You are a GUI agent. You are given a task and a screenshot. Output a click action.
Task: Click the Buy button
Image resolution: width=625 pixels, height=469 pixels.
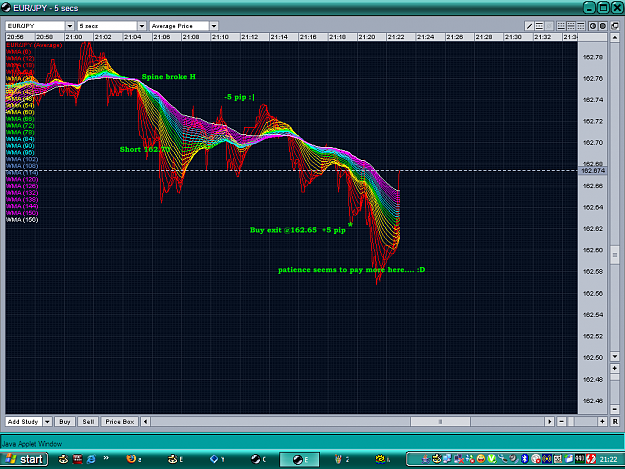pos(65,422)
